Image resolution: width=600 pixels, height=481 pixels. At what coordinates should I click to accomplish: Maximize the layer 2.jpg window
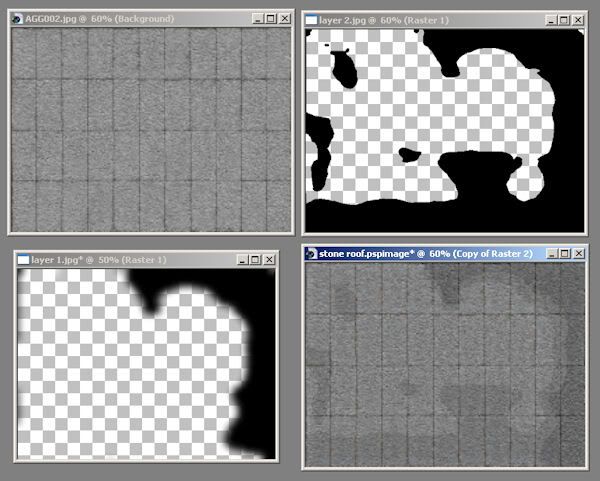point(564,20)
